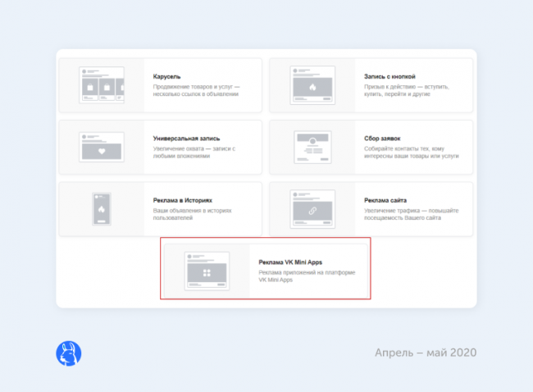Click the Карусель description about several links
This screenshot has height=392, width=533.
tap(196, 90)
